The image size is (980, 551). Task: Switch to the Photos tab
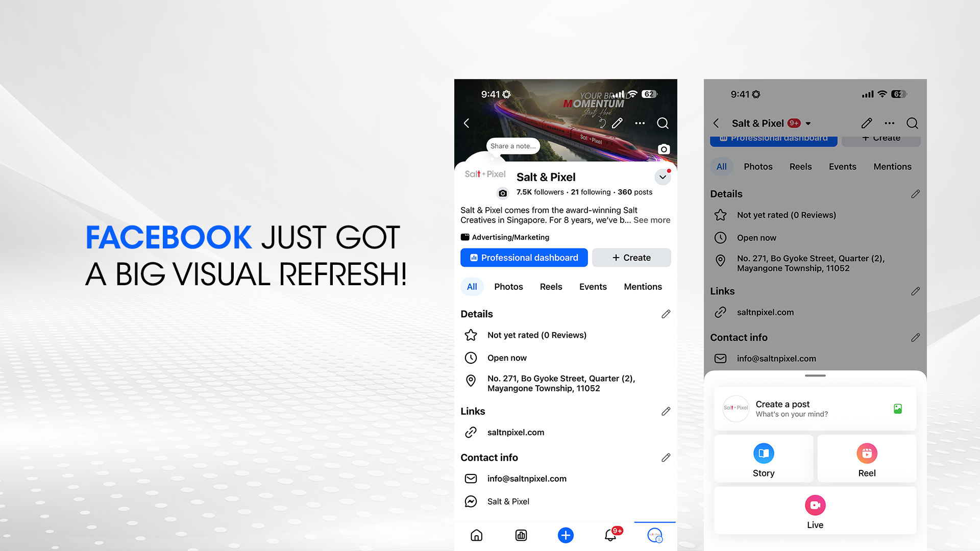coord(508,287)
